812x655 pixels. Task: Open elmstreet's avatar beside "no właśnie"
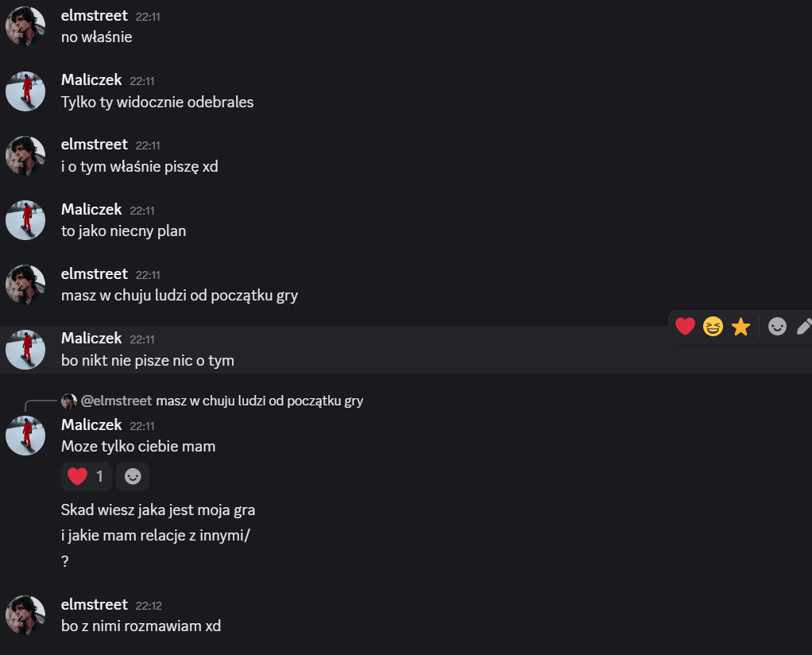point(25,26)
